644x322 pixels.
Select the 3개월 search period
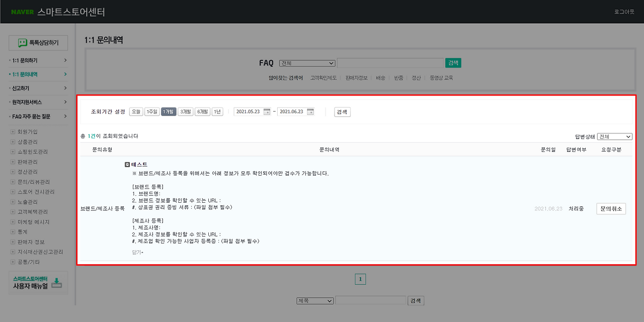pos(184,112)
